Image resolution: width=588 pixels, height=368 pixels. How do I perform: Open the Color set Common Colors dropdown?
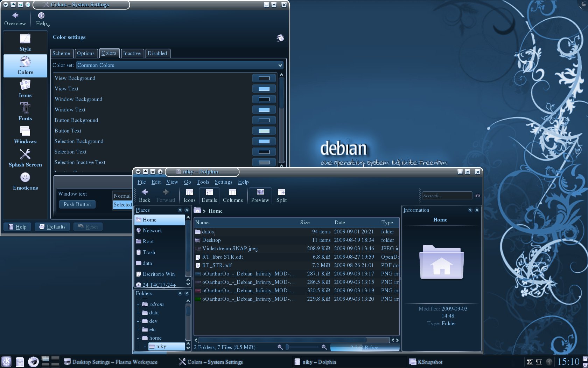(x=180, y=65)
